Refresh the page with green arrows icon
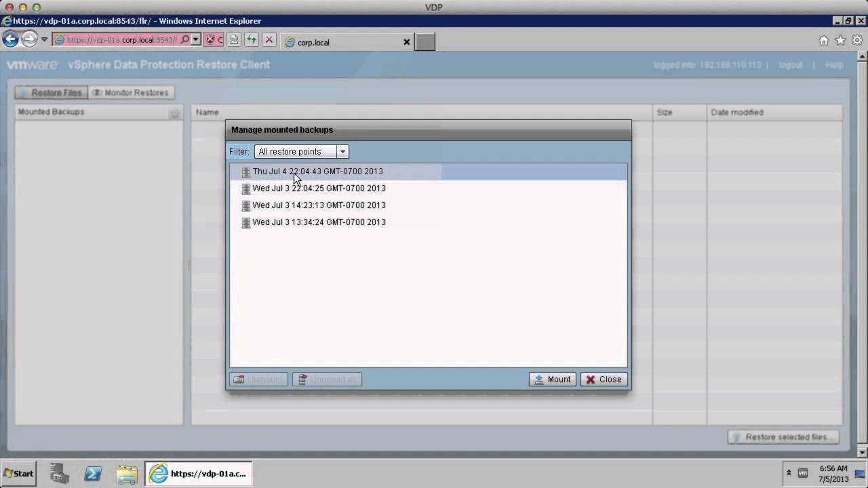 (x=252, y=40)
